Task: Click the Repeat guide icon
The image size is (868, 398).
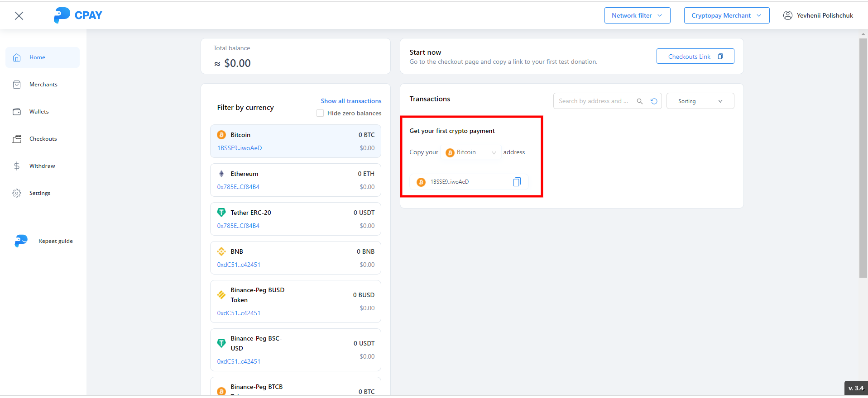Action: [x=21, y=241]
